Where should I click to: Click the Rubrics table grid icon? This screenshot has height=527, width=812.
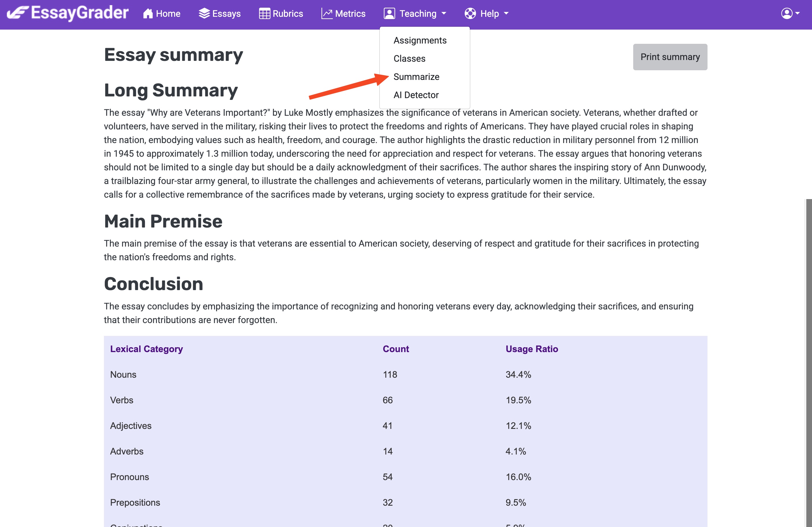pyautogui.click(x=264, y=14)
